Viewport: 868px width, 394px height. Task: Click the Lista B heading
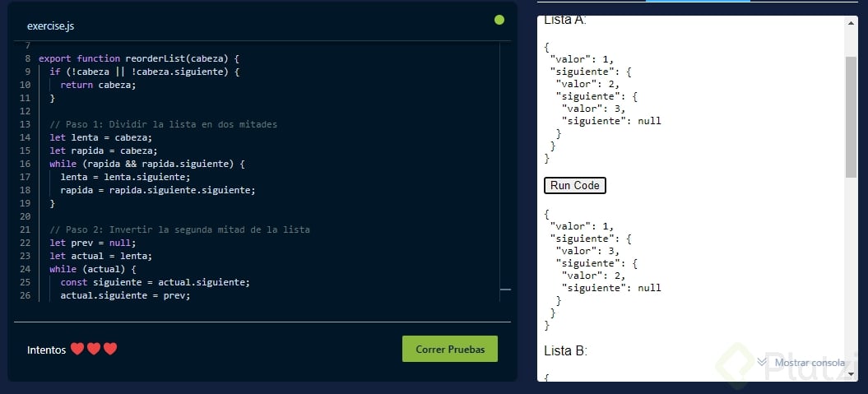(x=565, y=350)
